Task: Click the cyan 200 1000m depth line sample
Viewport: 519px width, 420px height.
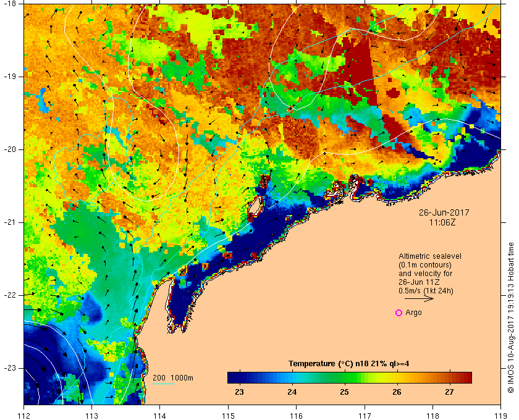Action: tap(163, 384)
